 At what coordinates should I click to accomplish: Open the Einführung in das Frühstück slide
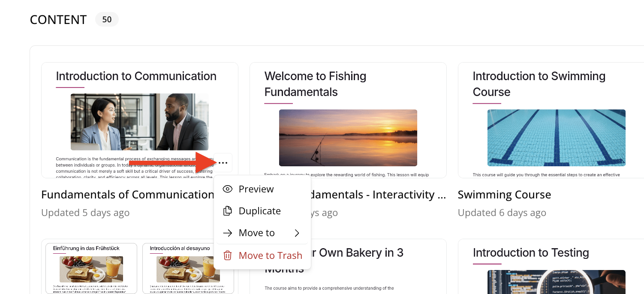(x=91, y=268)
